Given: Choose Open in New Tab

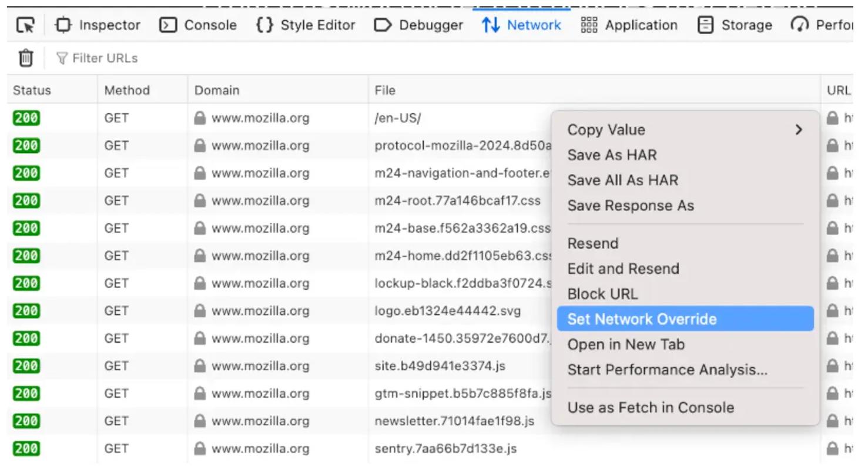Looking at the screenshot, I should point(626,344).
